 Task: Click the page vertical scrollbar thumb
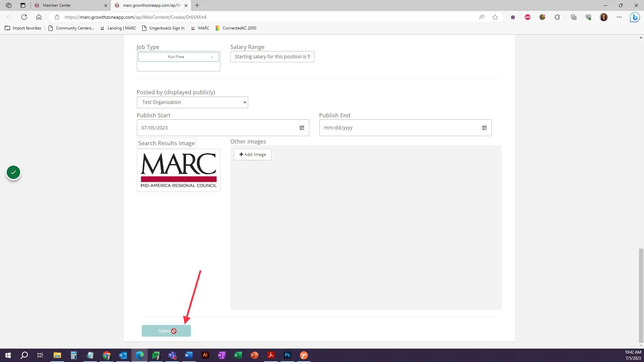[x=641, y=296]
